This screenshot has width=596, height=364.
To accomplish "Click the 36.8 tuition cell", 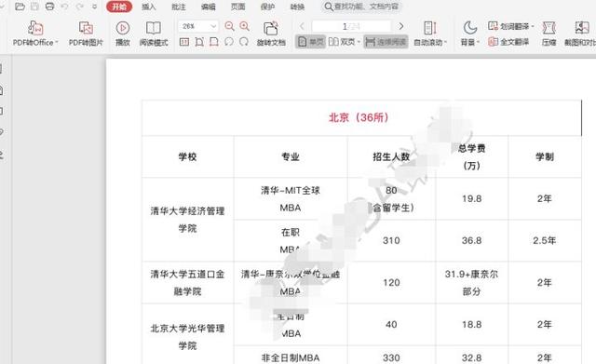I will tap(472, 240).
